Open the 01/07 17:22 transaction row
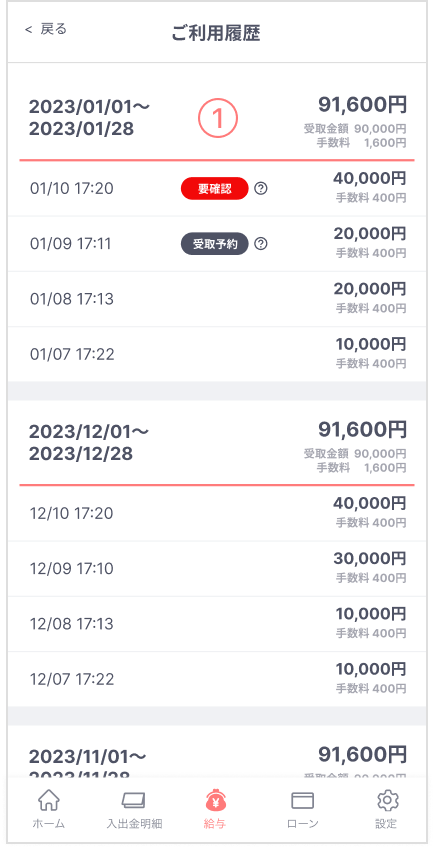The width and height of the screenshot is (433, 848). click(217, 355)
